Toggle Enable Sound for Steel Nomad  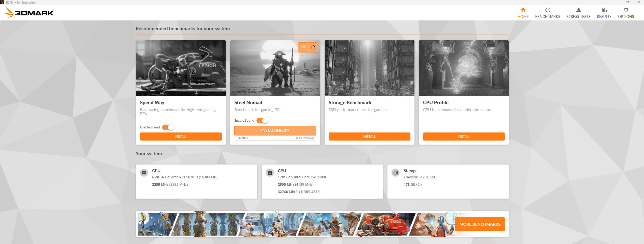[262, 121]
